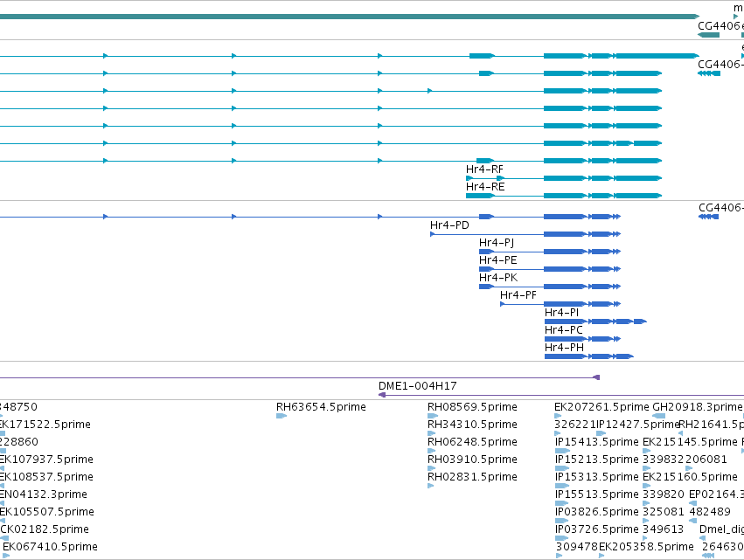
Task: Open the Hr4-PD protein feature label
Action: click(x=449, y=225)
